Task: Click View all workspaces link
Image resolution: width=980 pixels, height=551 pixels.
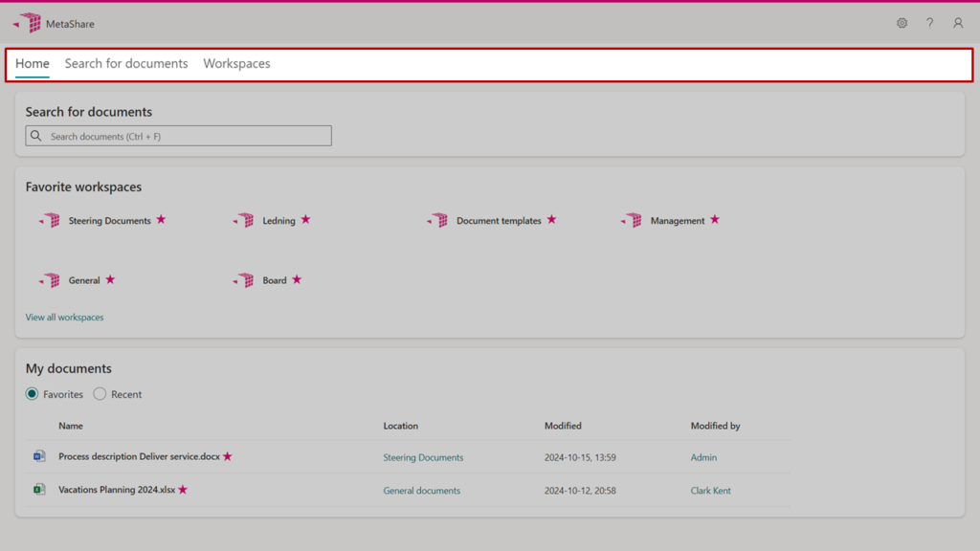Action: [64, 318]
